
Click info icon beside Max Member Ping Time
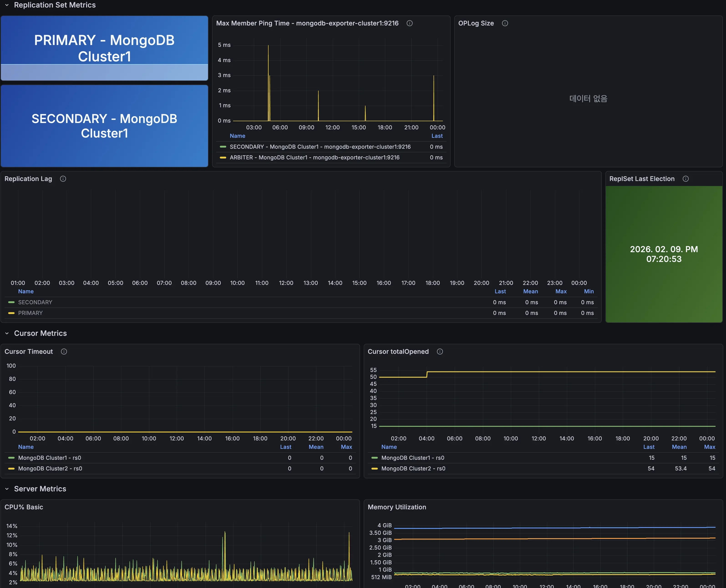409,23
